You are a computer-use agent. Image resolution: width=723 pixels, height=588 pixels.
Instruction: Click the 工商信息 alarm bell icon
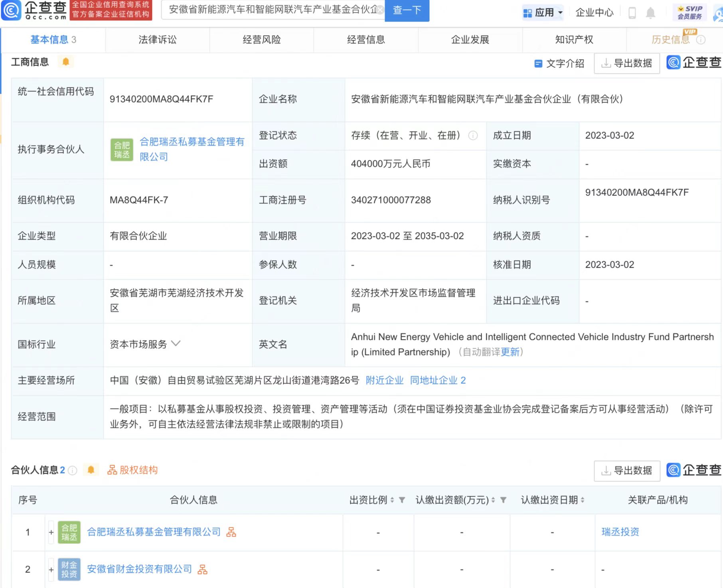66,61
